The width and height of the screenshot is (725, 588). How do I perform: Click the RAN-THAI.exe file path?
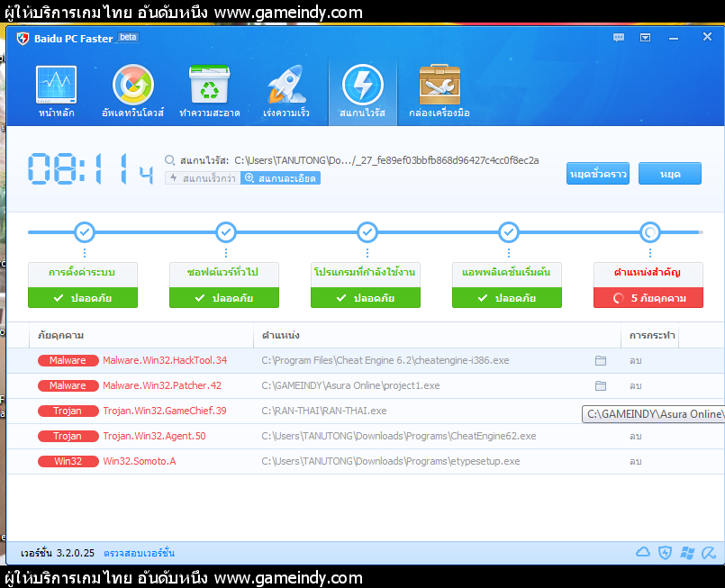(323, 411)
